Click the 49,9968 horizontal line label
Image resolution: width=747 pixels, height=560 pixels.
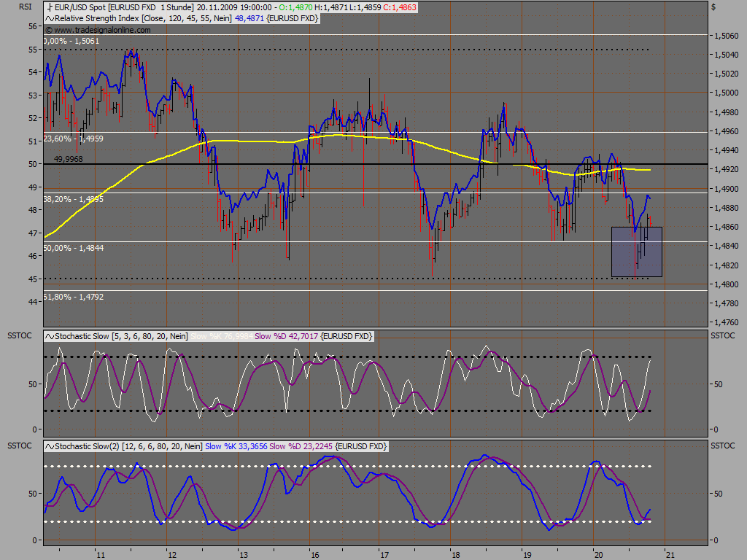(x=68, y=159)
